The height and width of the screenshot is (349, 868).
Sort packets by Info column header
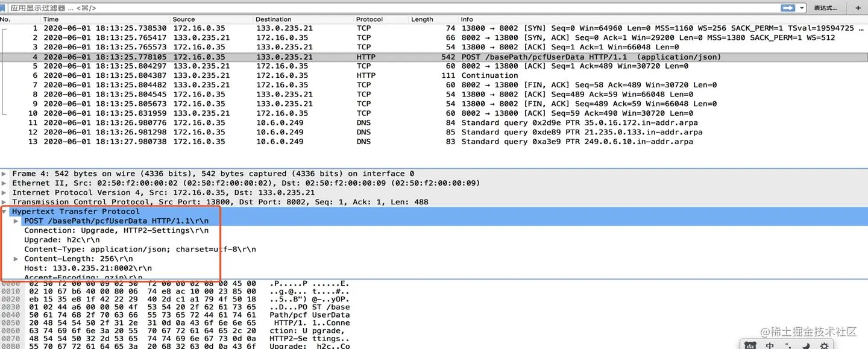click(x=663, y=19)
